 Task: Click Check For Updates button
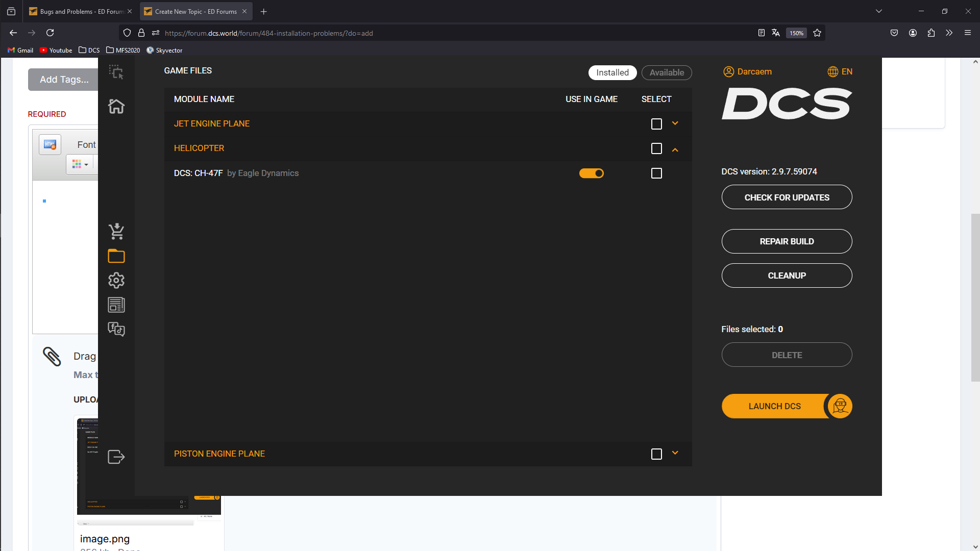point(787,197)
